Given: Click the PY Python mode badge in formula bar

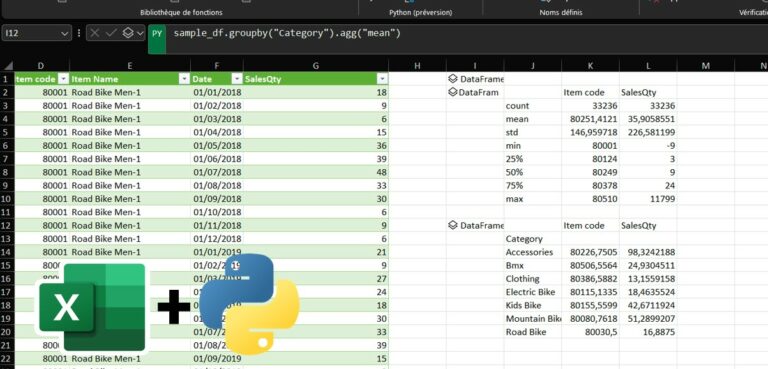Looking at the screenshot, I should [x=157, y=39].
